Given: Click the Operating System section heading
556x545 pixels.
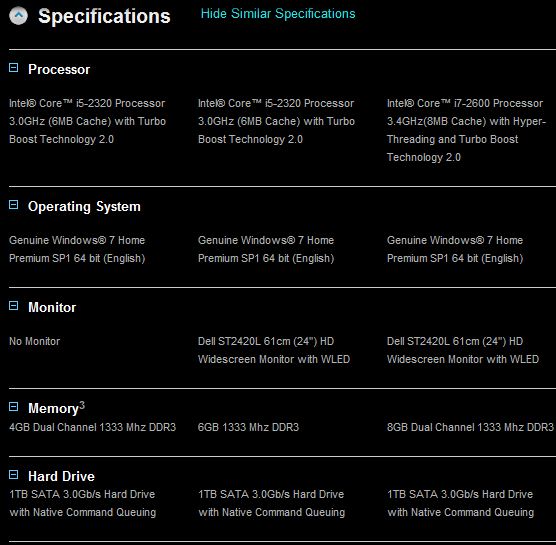Looking at the screenshot, I should [x=84, y=206].
